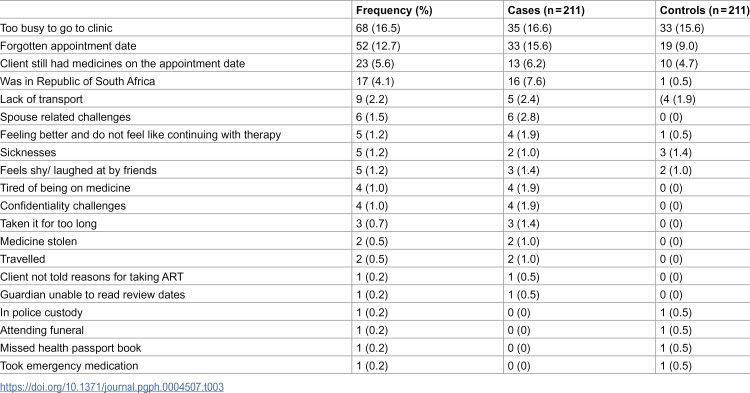
Task: Select the Medicine stolen row label
Action: click(x=39, y=241)
